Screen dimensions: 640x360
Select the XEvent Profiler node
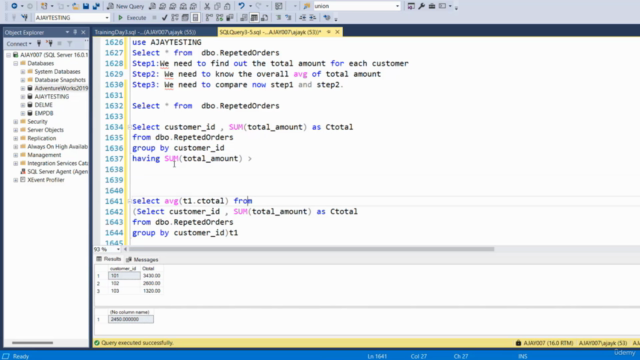pos(46,180)
